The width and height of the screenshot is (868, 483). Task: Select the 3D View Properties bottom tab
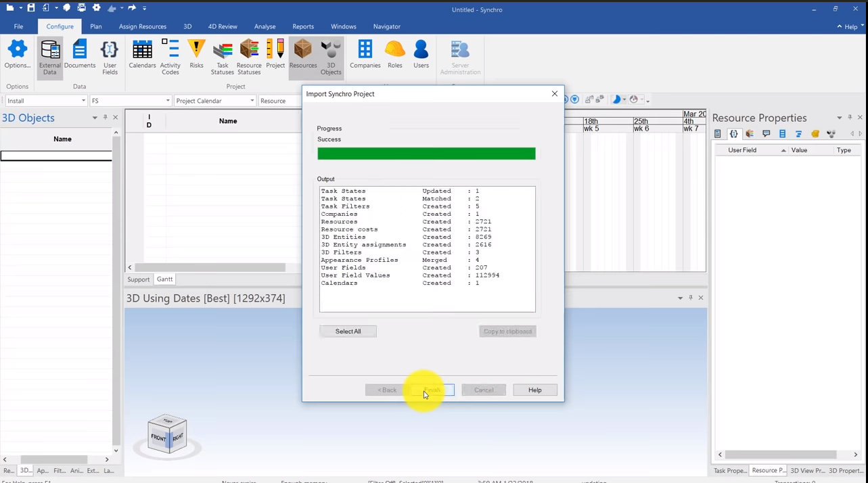pos(808,470)
